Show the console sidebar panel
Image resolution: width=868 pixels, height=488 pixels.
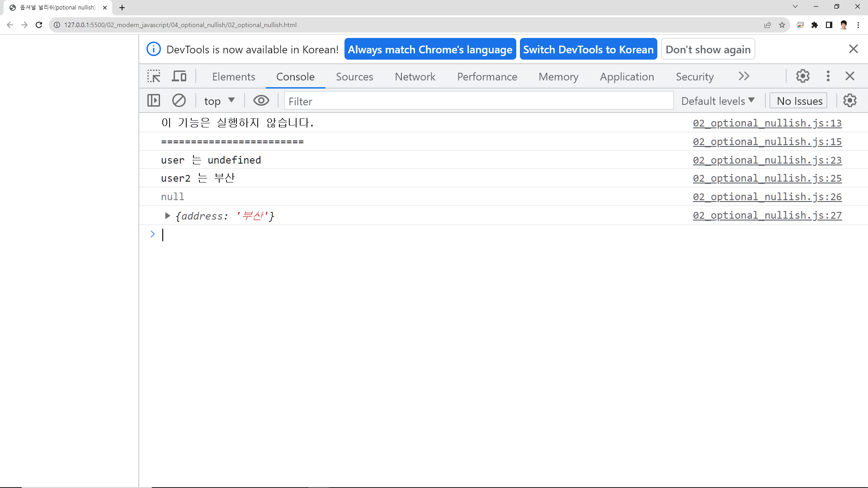tap(154, 100)
